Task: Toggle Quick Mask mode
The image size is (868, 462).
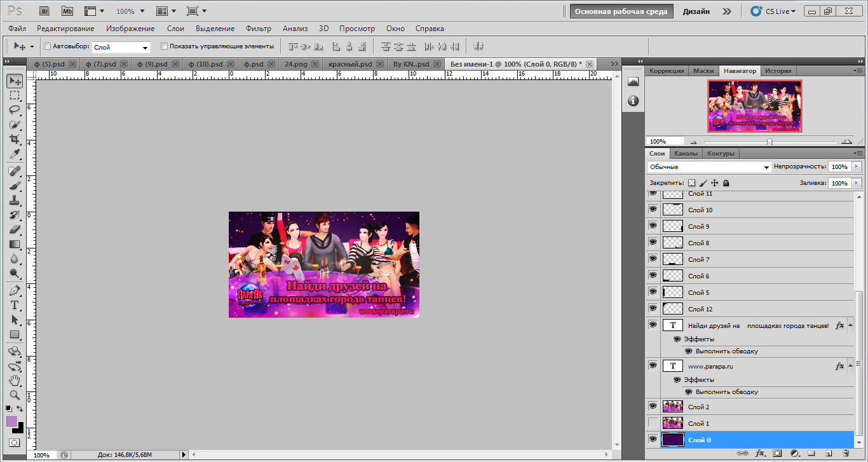Action: (14, 442)
